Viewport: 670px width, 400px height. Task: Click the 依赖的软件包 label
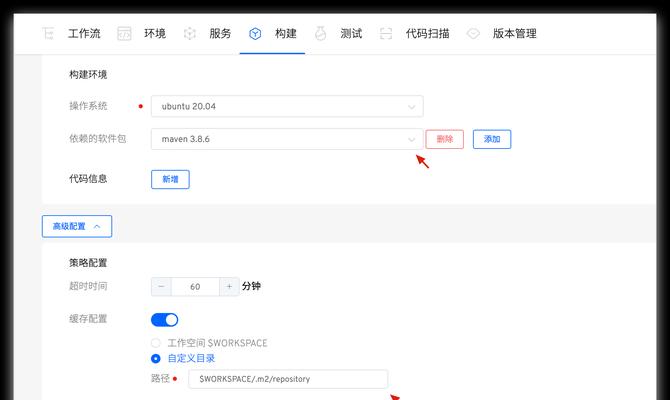pos(97,138)
